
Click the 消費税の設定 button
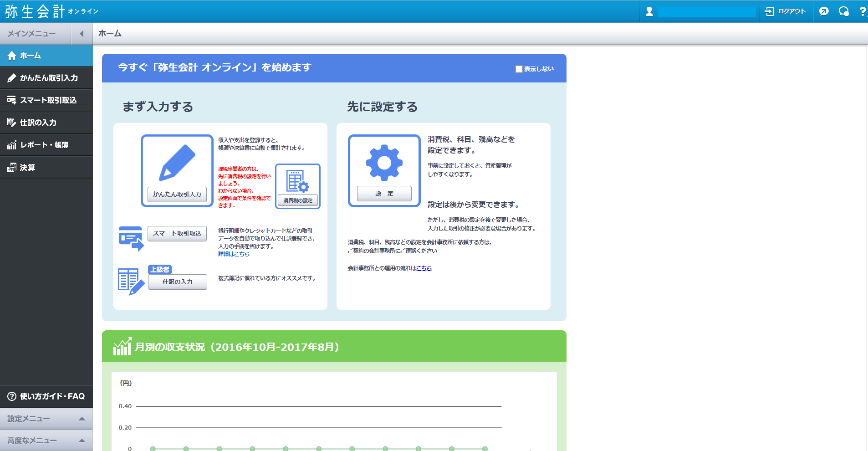[x=298, y=200]
